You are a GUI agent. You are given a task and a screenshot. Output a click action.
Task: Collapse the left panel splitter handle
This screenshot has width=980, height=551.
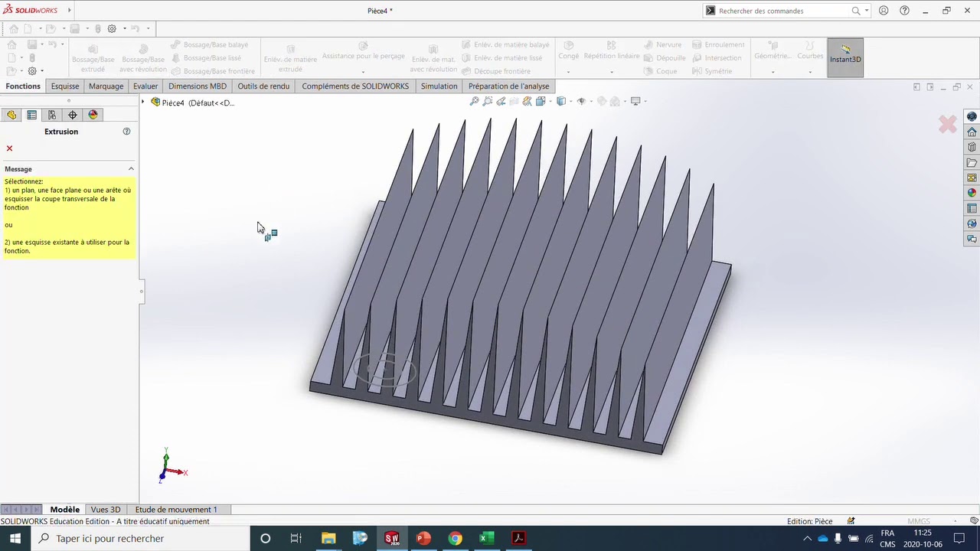[x=142, y=291]
